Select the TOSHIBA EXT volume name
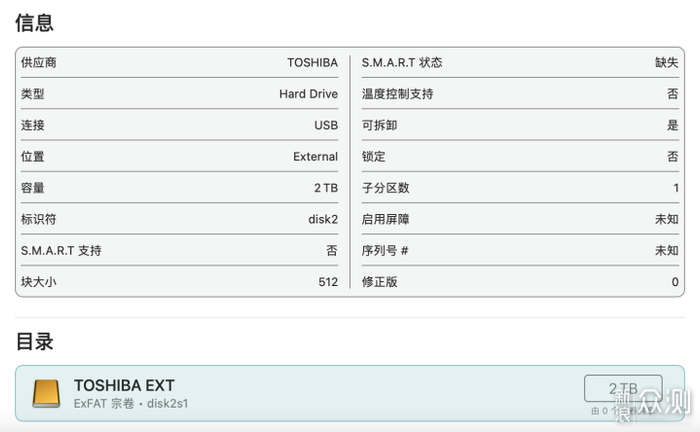 tap(124, 385)
